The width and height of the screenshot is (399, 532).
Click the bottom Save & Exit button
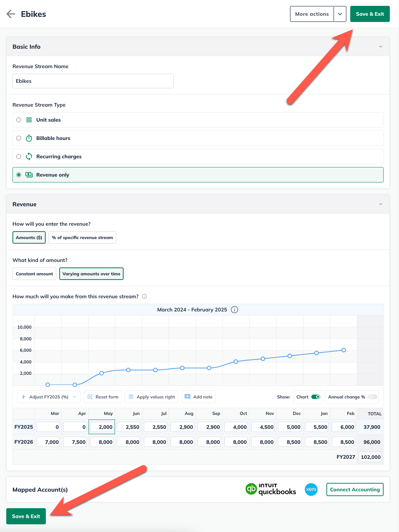[x=26, y=516]
